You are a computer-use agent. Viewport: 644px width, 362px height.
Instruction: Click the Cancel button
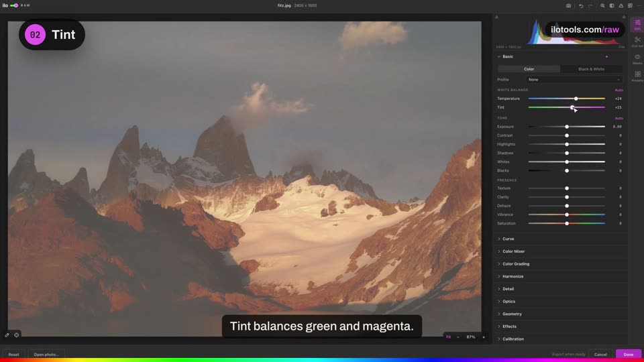point(600,354)
